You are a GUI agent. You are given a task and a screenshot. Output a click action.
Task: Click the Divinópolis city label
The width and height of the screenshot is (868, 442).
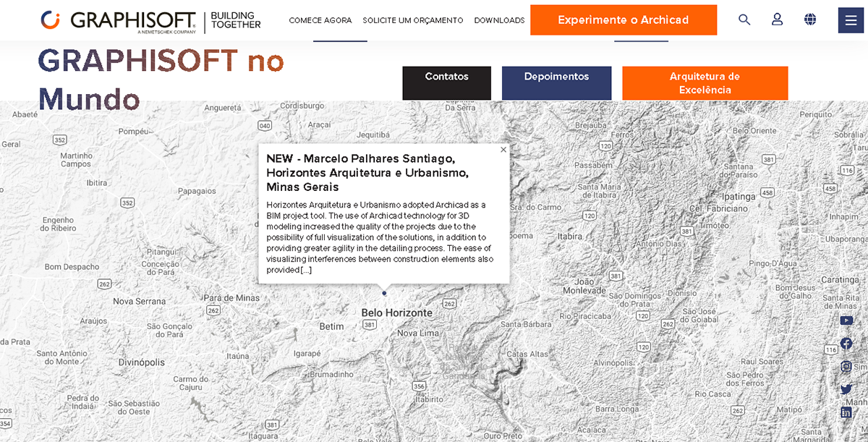(x=142, y=362)
